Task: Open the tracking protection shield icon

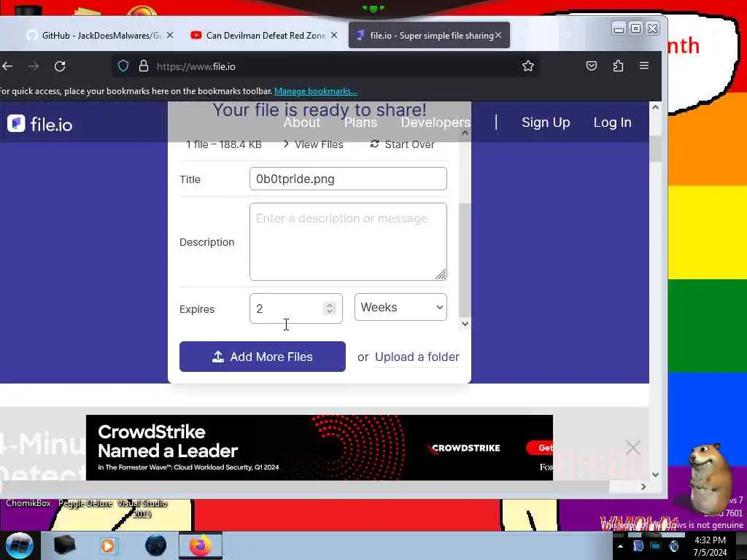Action: pos(123,66)
